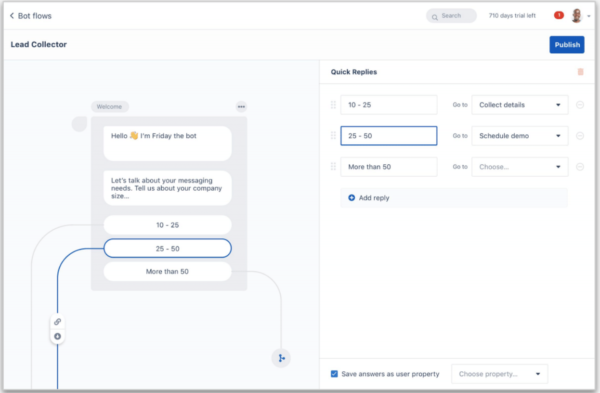Click the down arrow icon on flow line
600x393 pixels.
[x=57, y=336]
